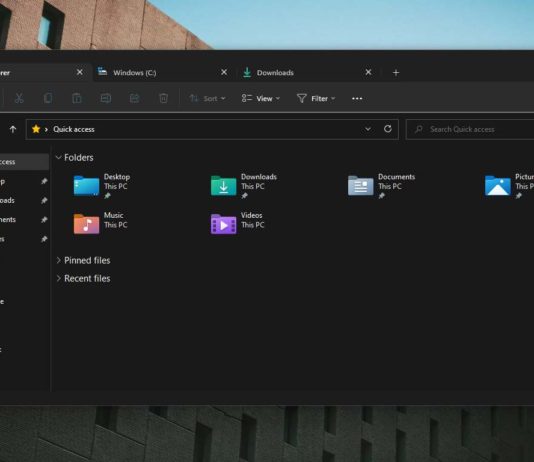Open the three-dot more options menu

(x=357, y=99)
